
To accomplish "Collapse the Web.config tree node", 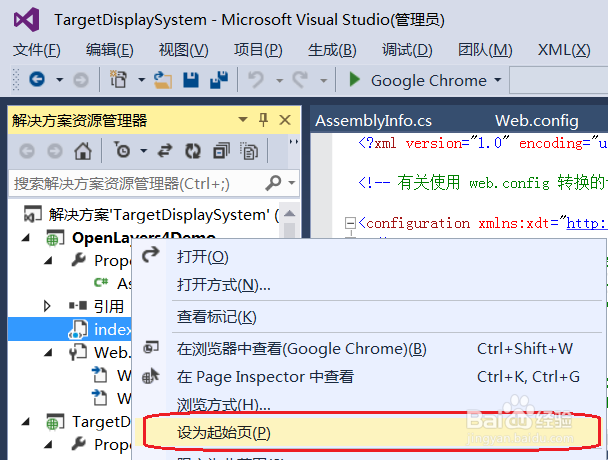I will (48, 352).
